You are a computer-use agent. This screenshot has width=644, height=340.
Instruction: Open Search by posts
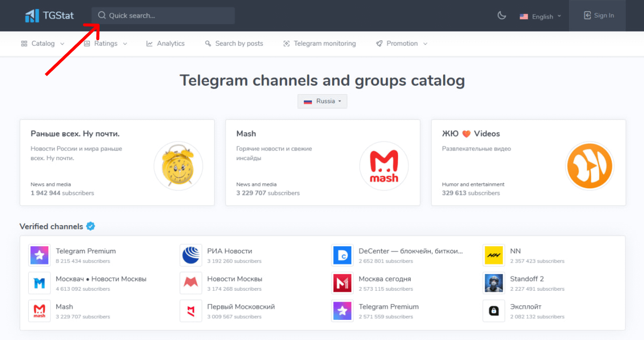coord(234,44)
